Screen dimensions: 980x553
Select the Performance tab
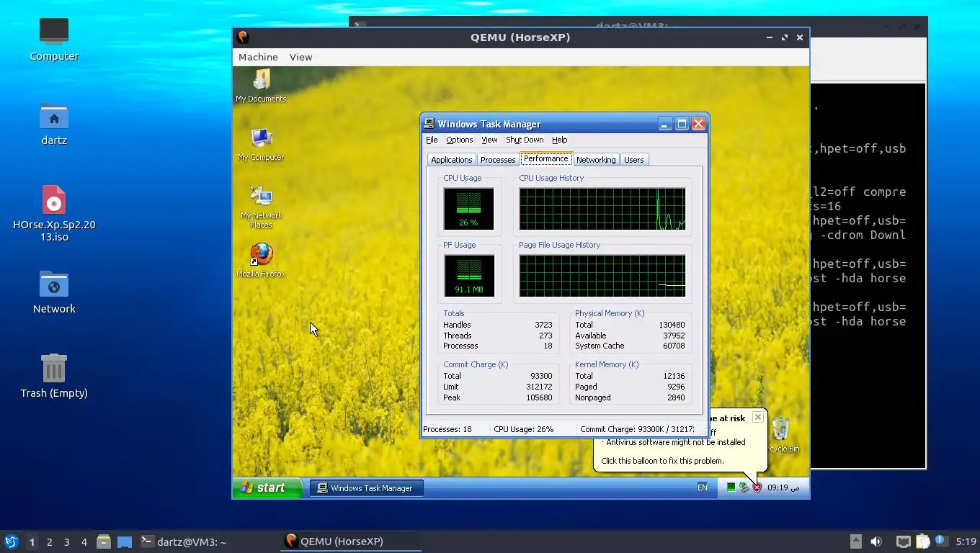[546, 158]
